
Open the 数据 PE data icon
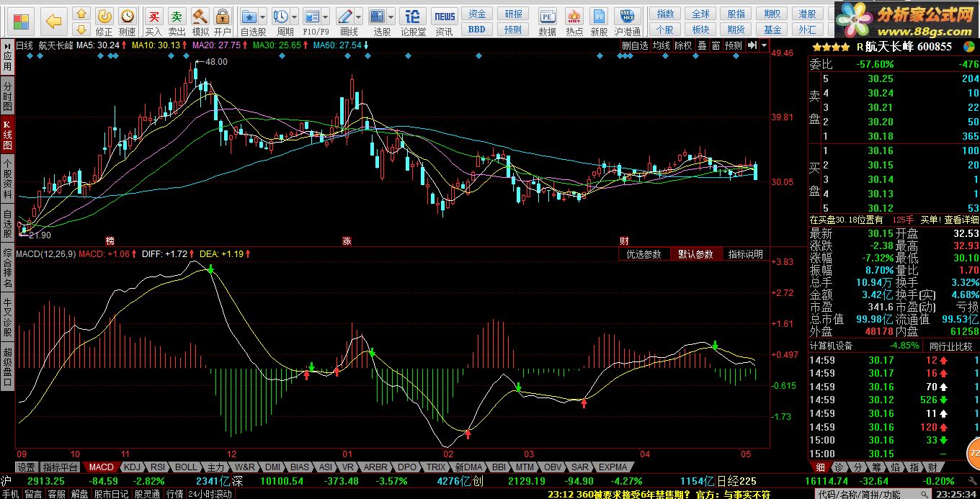click(548, 22)
